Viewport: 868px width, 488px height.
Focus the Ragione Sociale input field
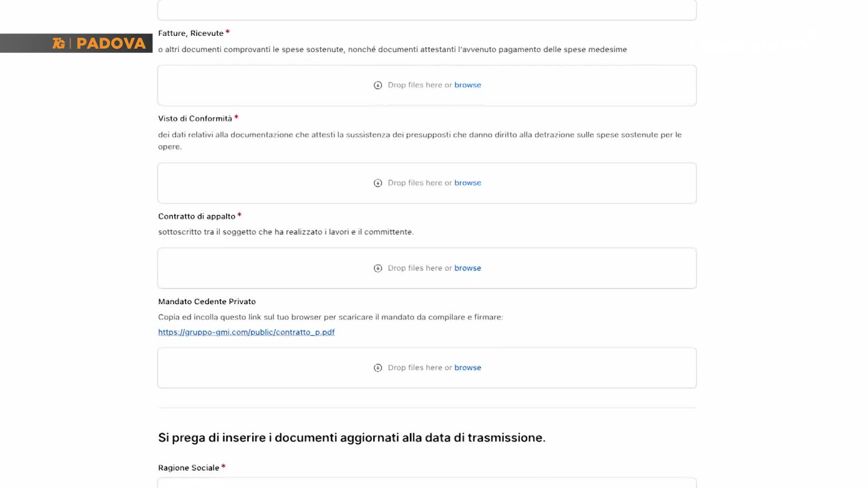[x=427, y=483]
